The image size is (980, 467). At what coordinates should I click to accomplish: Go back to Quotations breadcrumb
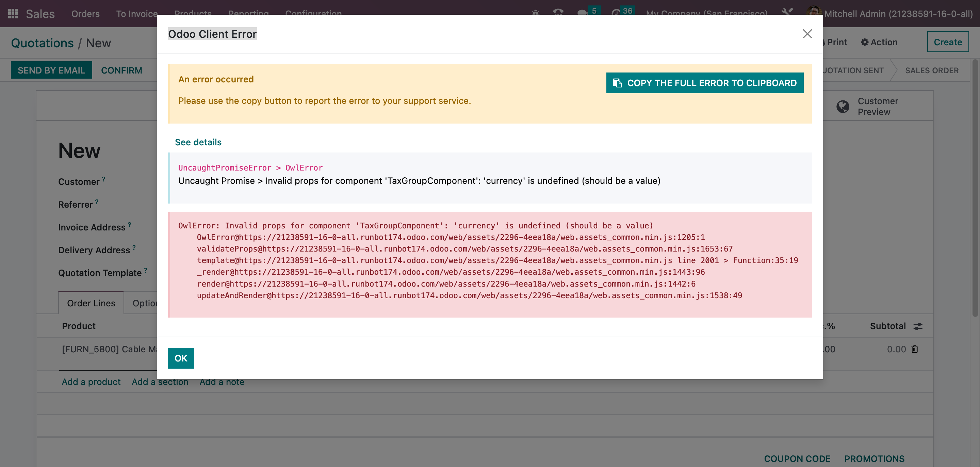[42, 43]
